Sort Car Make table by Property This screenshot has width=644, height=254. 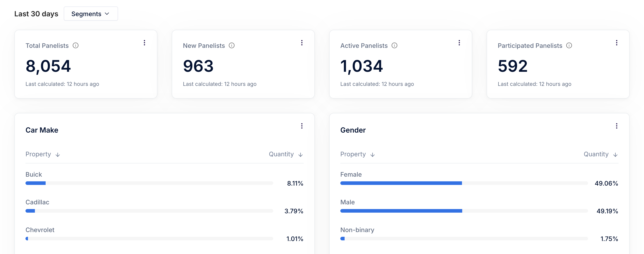(43, 154)
